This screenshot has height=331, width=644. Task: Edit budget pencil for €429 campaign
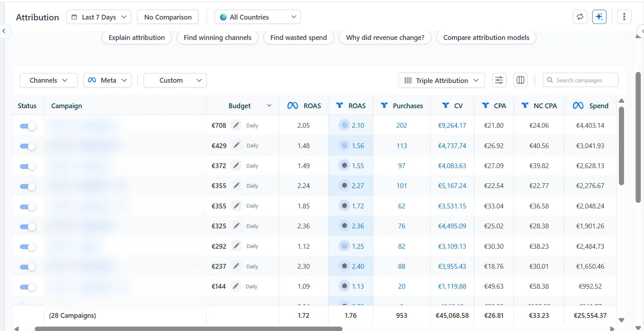236,145
